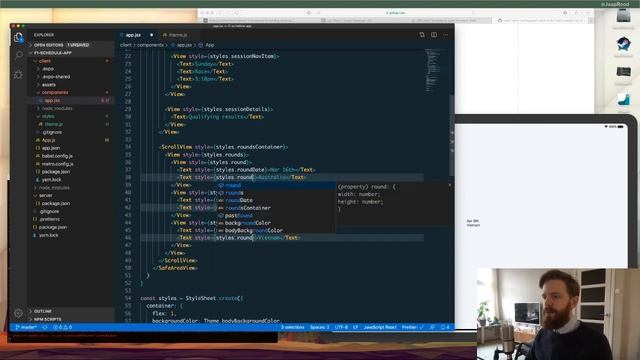
Task: Click the 'client' breadcrumb segment
Action: pyautogui.click(x=126, y=45)
